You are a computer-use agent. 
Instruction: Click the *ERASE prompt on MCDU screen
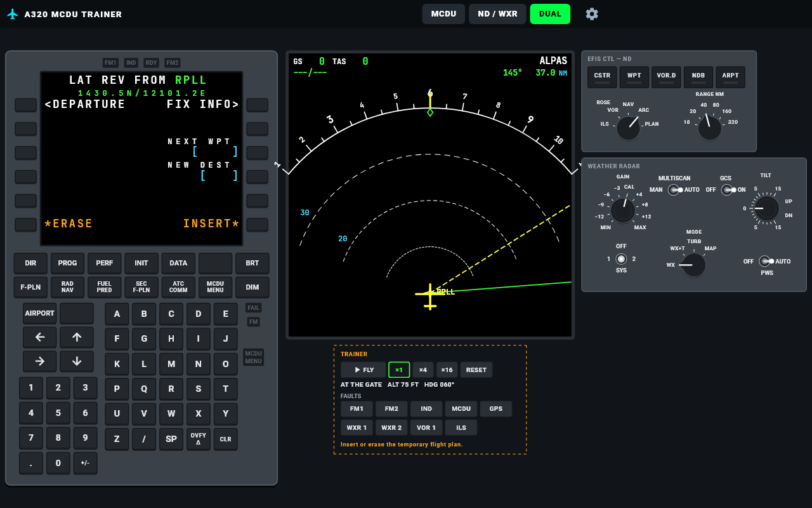pyautogui.click(x=69, y=224)
